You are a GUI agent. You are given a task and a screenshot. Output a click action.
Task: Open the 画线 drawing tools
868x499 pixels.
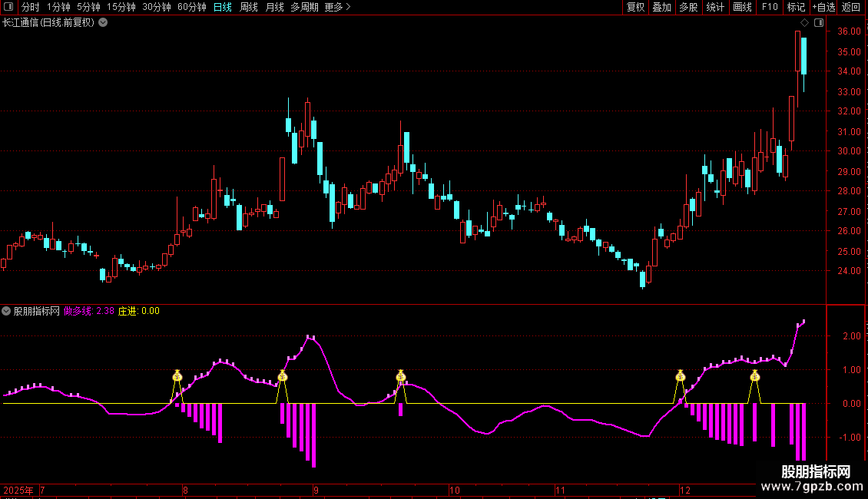point(742,8)
